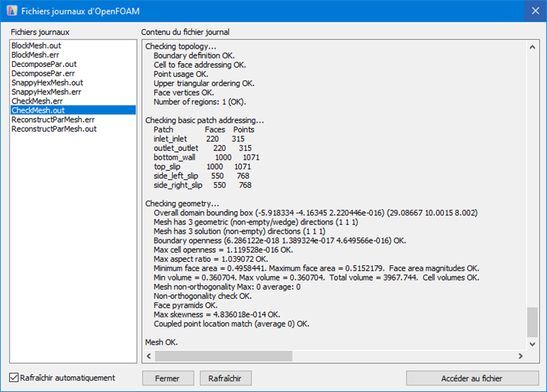Click the 'Max cell openness' line
Screen dimensions: 547x392
click(223, 250)
